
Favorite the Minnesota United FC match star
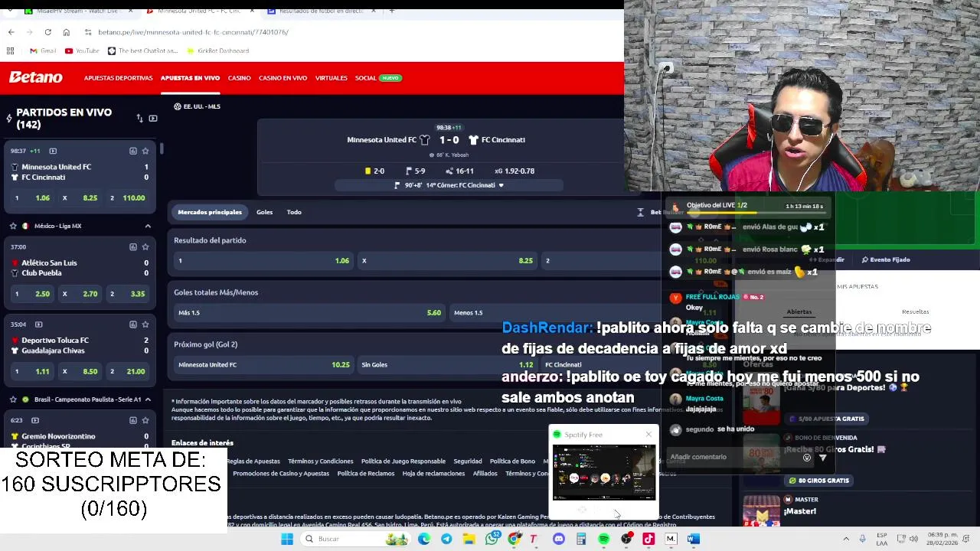click(145, 151)
